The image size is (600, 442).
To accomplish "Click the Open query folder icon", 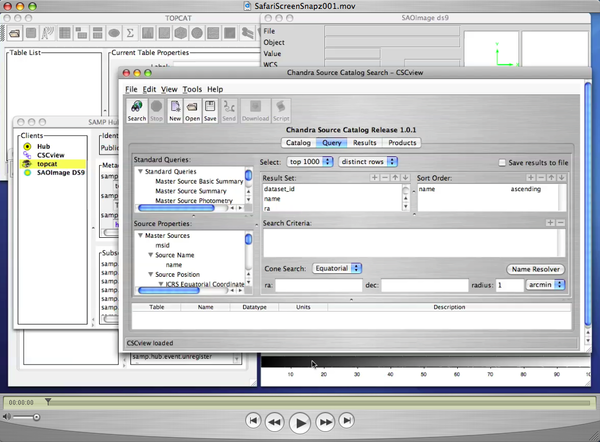I will [192, 109].
